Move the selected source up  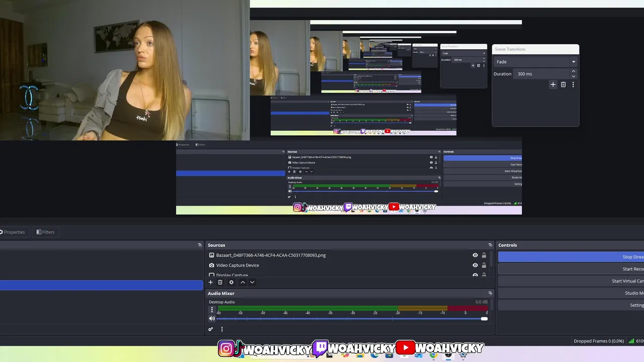[243, 282]
